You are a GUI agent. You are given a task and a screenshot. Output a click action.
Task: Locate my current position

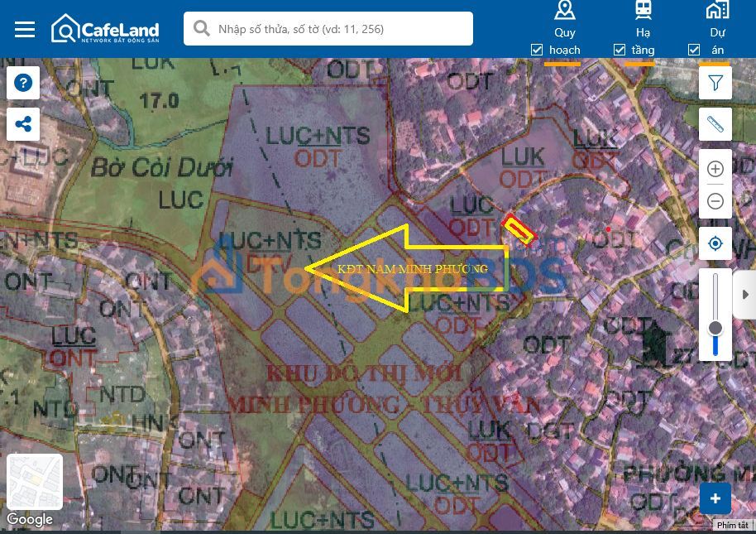(715, 243)
